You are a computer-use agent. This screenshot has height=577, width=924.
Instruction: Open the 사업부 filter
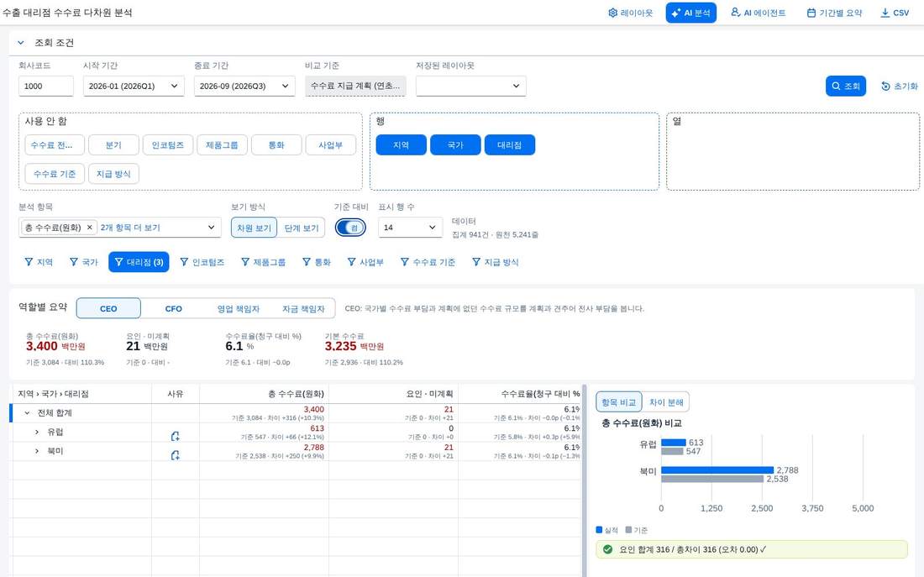(x=365, y=262)
